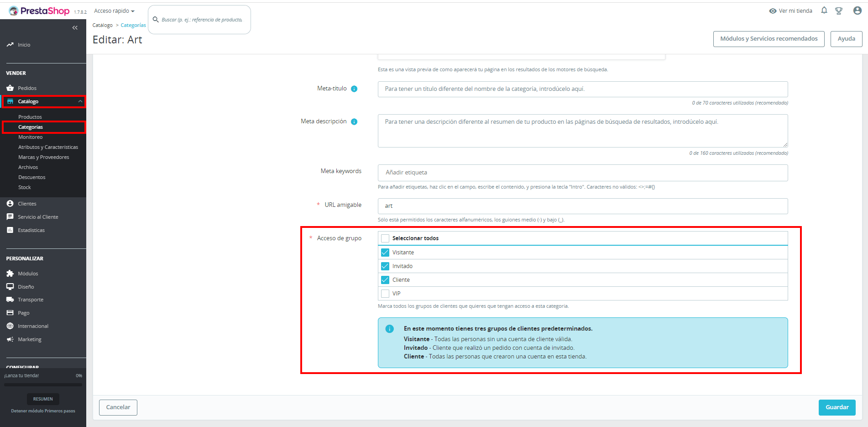
Task: Click the Ver mi tienda link
Action: pos(795,11)
